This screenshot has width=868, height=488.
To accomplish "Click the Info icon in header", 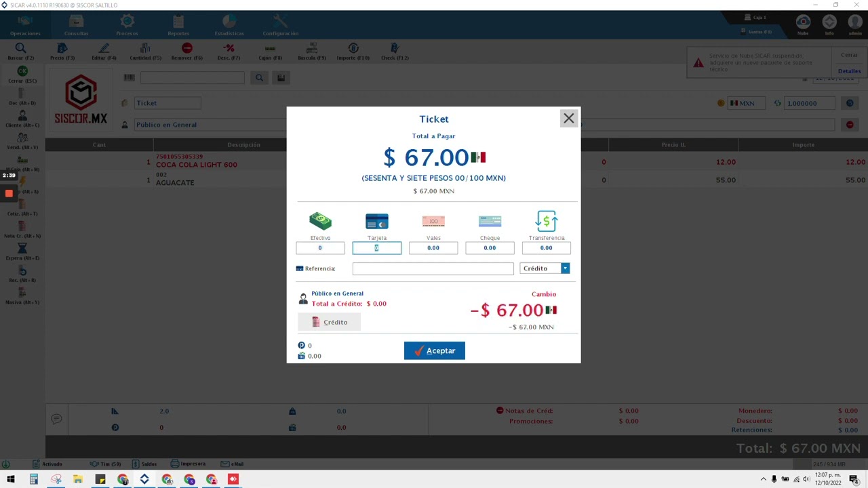I will coord(829,24).
